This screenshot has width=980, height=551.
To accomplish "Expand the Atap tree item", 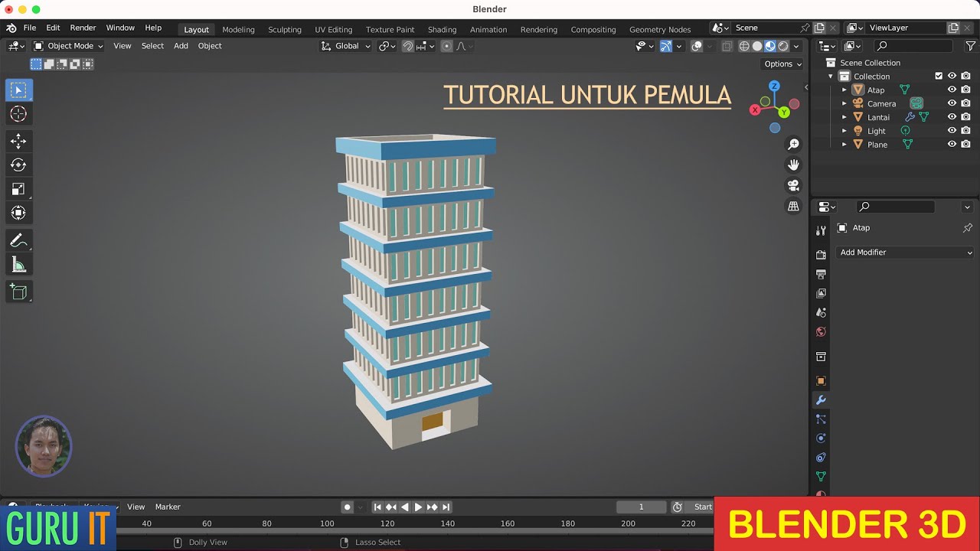I will point(844,90).
